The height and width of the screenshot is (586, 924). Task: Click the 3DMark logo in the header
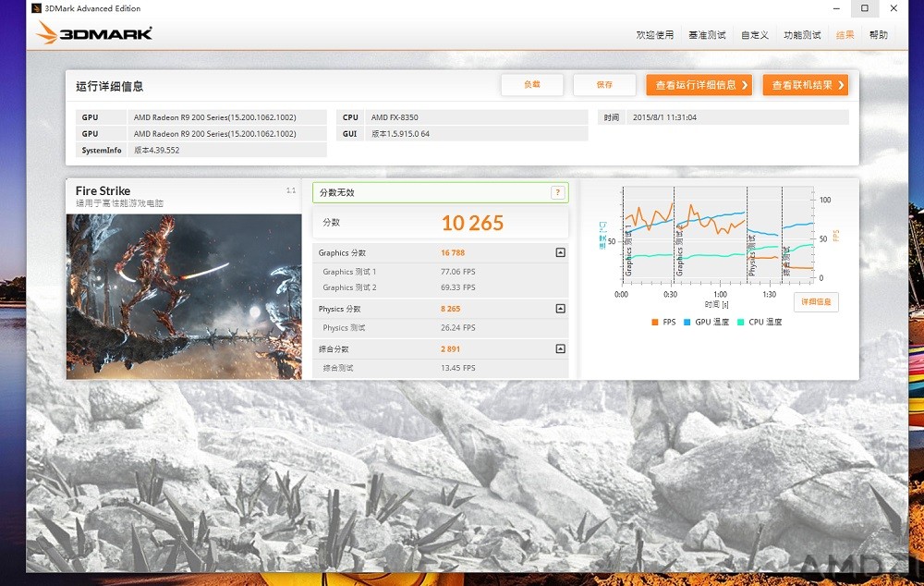point(94,33)
